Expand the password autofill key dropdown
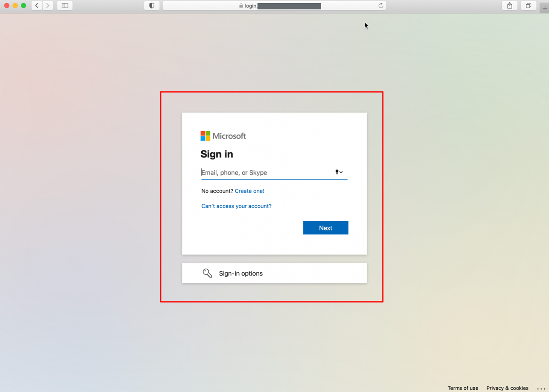The height and width of the screenshot is (392, 549). coord(339,172)
